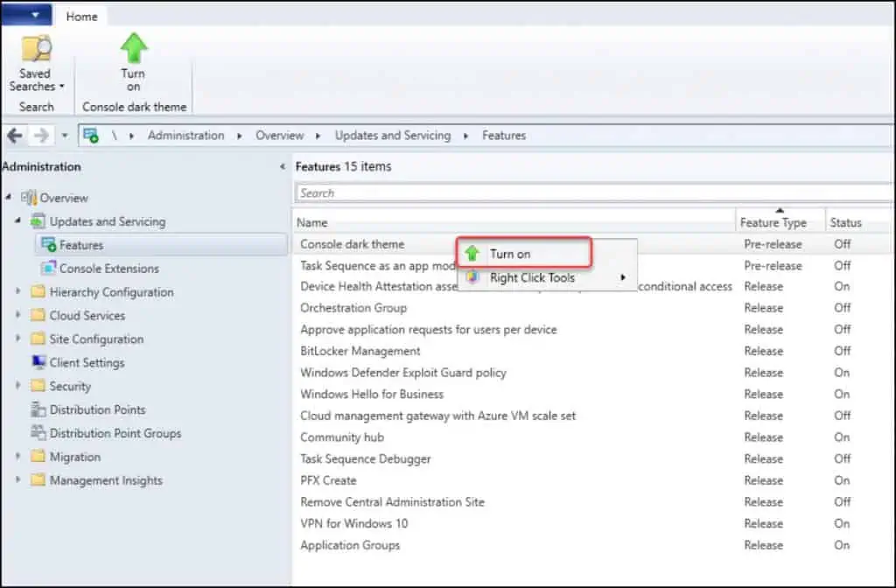Click the Site Configuration folder icon

[38, 339]
